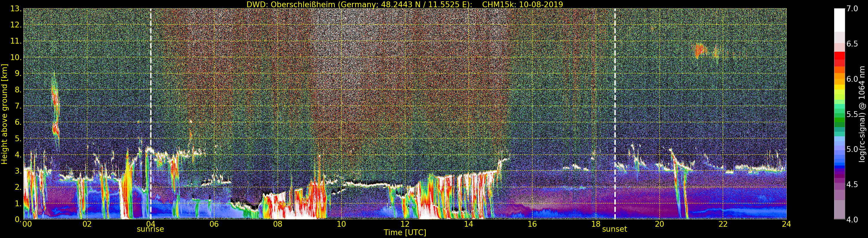The height and width of the screenshot is (238, 868).
Task: Click time axis tick label '10'
Action: point(341,224)
